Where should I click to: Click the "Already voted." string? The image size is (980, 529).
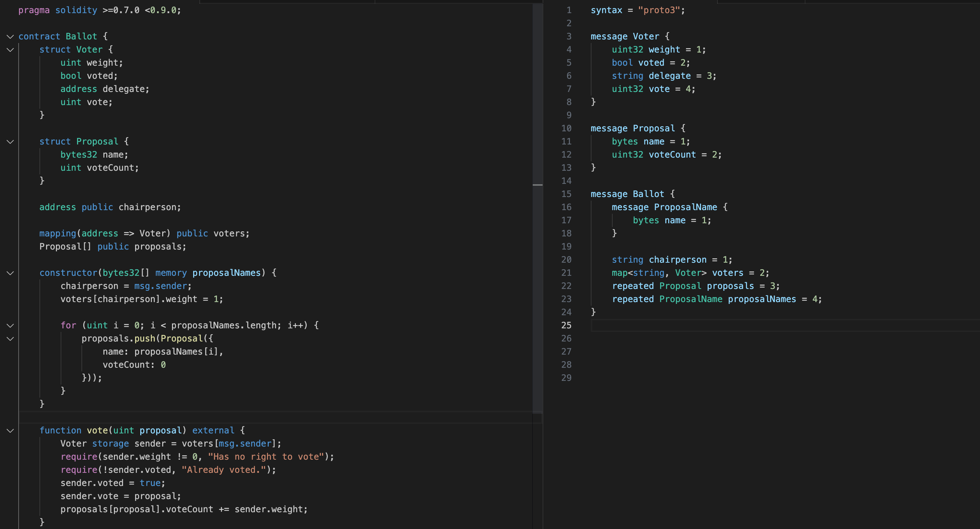(x=224, y=470)
